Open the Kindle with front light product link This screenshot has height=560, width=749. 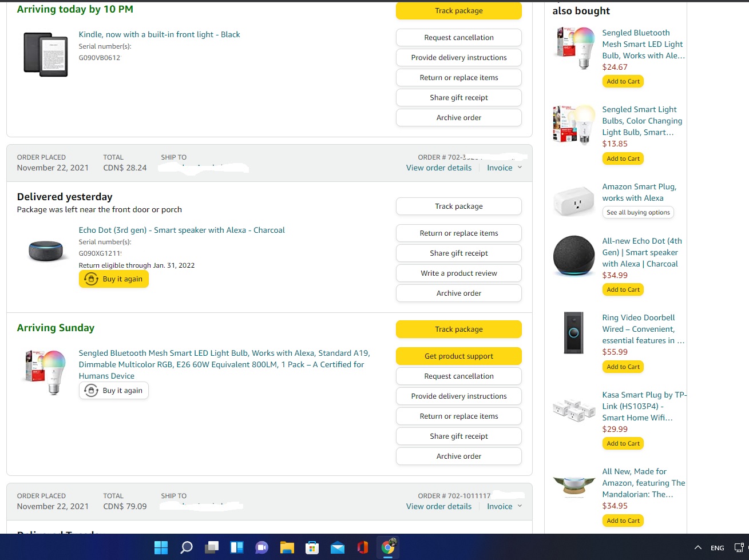(x=159, y=34)
